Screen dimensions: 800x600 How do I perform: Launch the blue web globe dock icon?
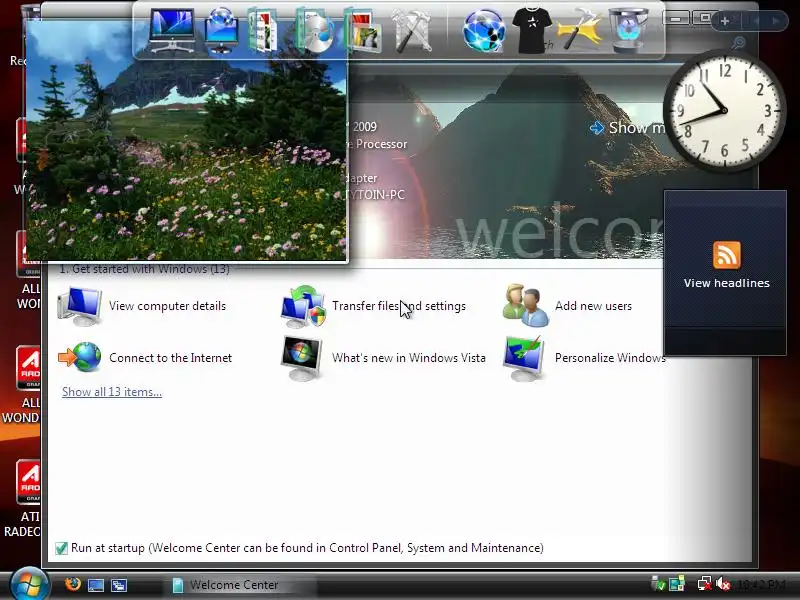484,31
